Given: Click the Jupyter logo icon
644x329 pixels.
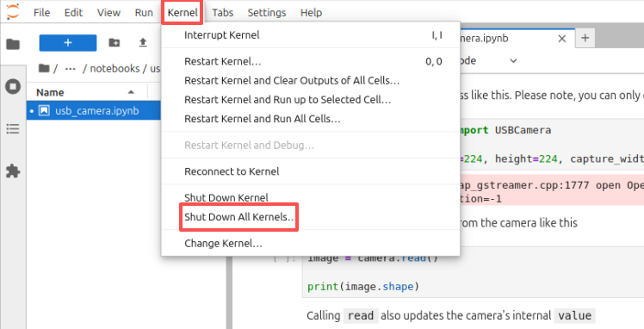Looking at the screenshot, I should coord(13,11).
